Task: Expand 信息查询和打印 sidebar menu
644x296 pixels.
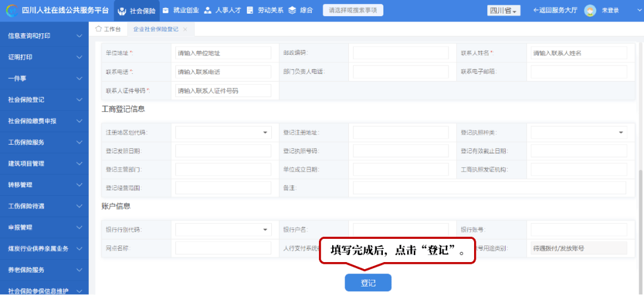Action: click(79, 36)
